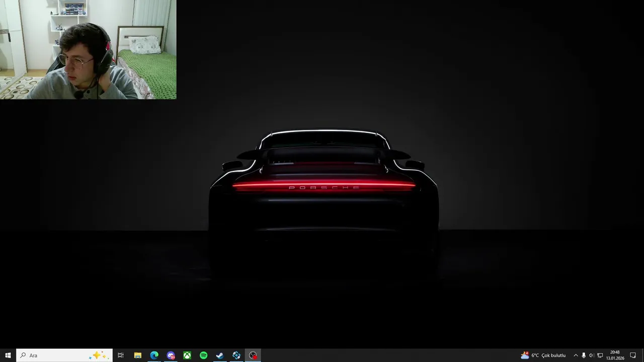The height and width of the screenshot is (362, 644).
Task: Open Discord with the 9+ notification badge
Action: coord(171,355)
